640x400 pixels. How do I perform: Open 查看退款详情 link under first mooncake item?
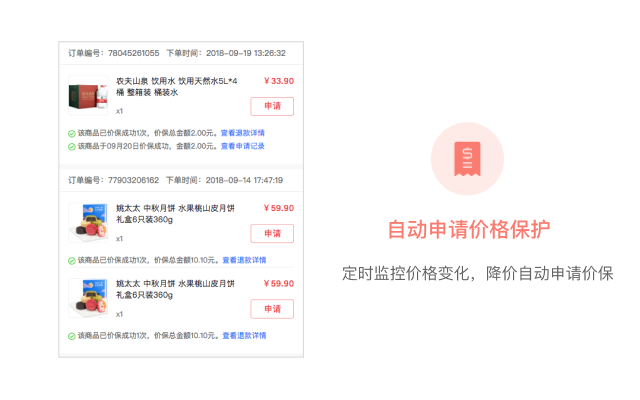point(243,260)
